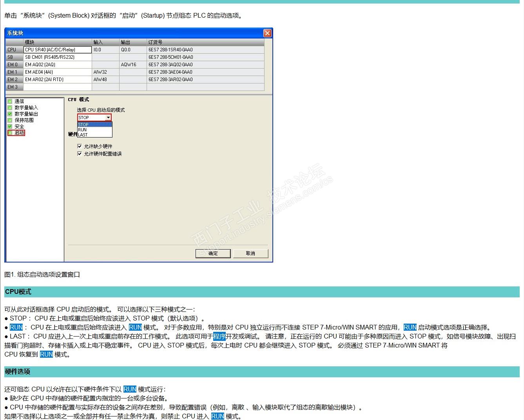This screenshot has width=524, height=420.
Task: Click the CPU模式 section heading
Action: pos(18,292)
